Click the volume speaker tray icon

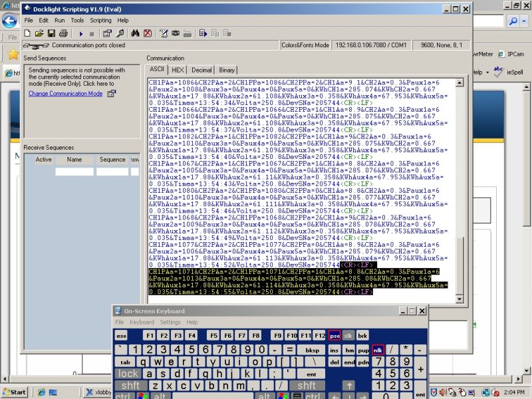click(443, 392)
